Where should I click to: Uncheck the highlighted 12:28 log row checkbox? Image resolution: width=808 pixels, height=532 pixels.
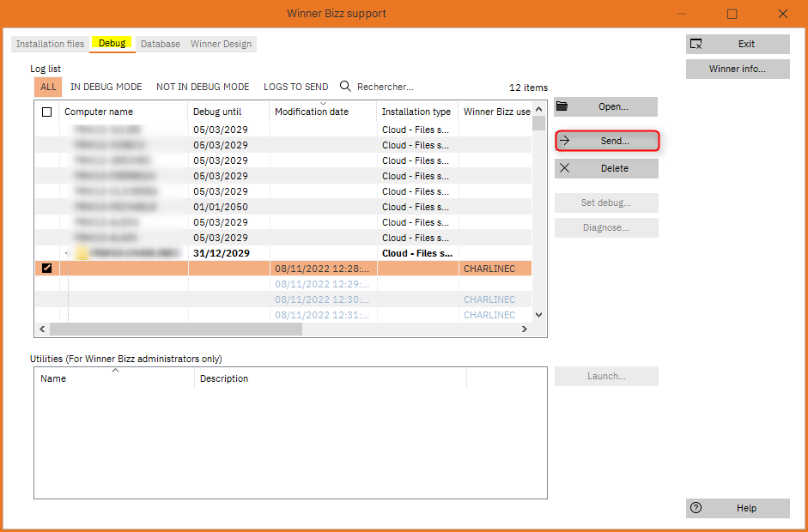[46, 268]
